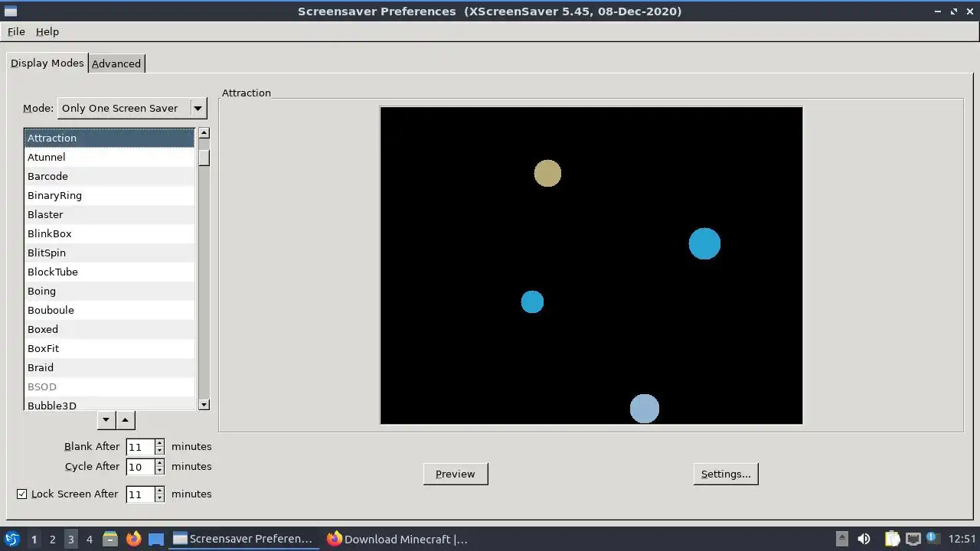Decrease the Cycle After minutes value

[159, 471]
